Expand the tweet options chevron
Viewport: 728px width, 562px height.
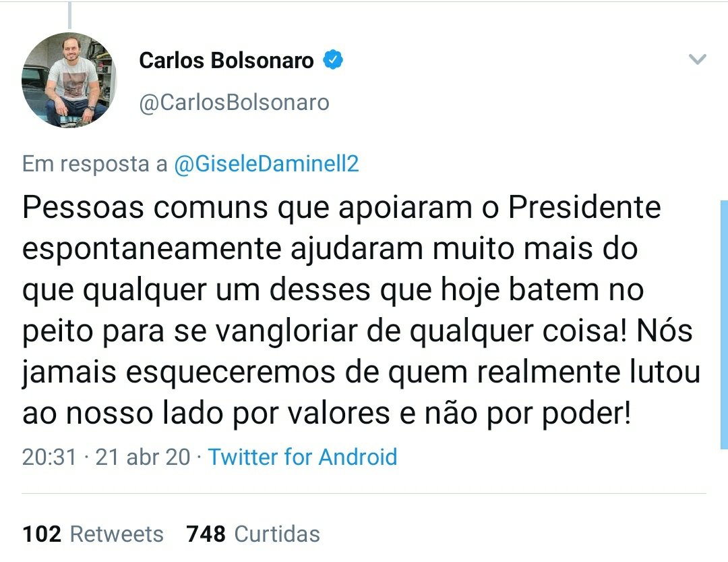697,59
